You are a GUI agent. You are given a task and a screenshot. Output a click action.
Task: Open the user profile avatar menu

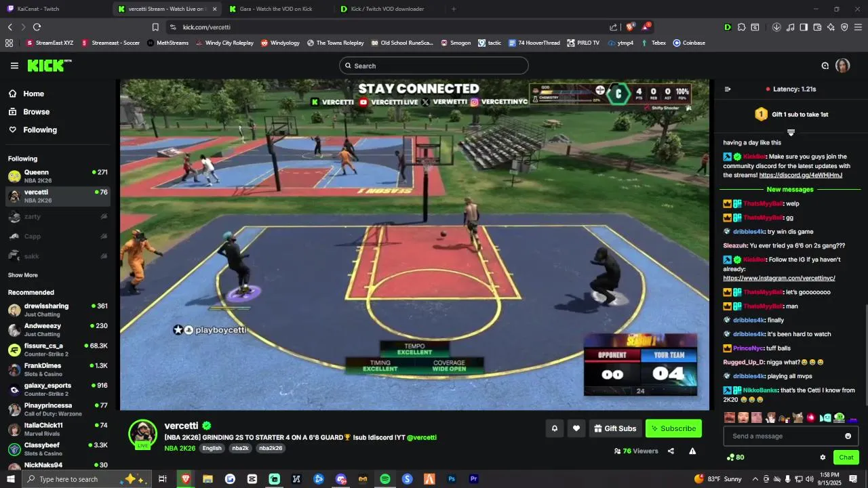(842, 66)
